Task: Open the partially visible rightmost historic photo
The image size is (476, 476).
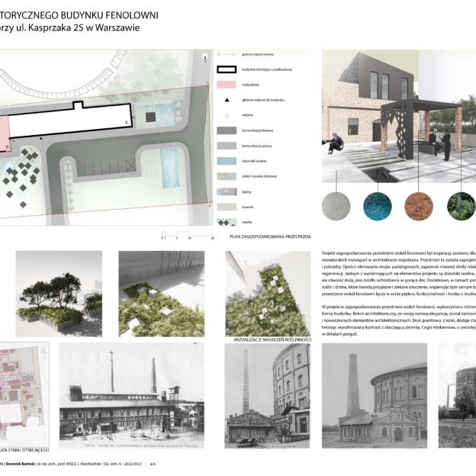Action: 457,396
